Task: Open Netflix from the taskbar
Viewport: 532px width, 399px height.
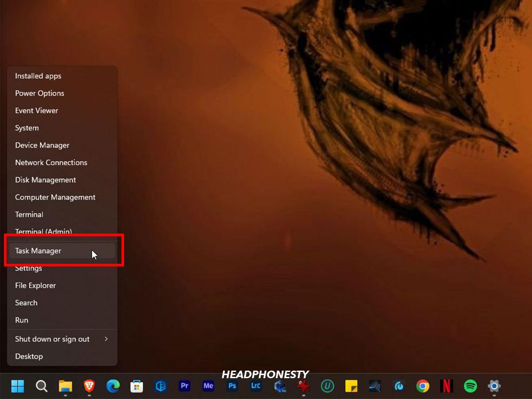Action: tap(446, 386)
